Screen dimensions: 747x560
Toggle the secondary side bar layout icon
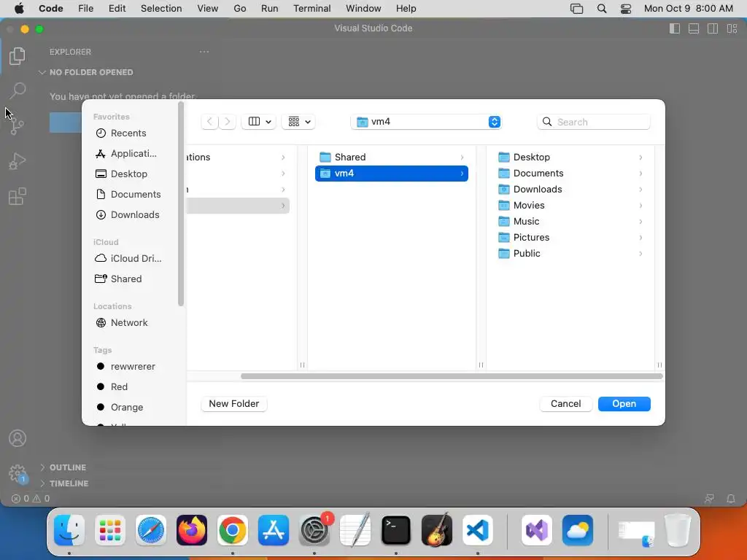(713, 28)
